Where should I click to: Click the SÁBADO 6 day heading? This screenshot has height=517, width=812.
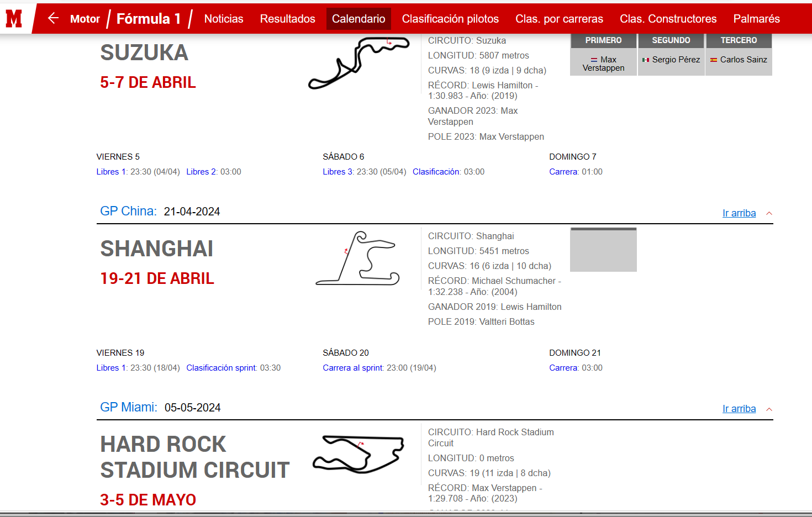point(344,157)
